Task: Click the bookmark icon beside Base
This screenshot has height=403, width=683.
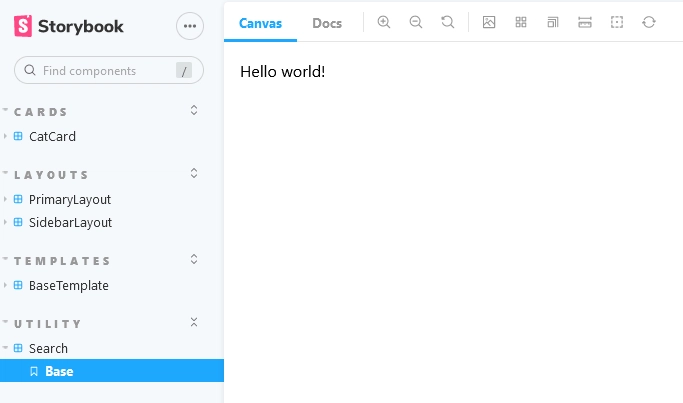Action: click(34, 371)
